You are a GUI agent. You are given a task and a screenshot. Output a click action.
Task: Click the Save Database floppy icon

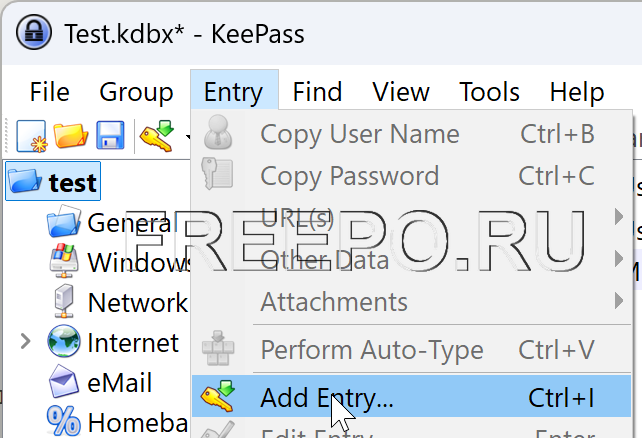click(110, 135)
